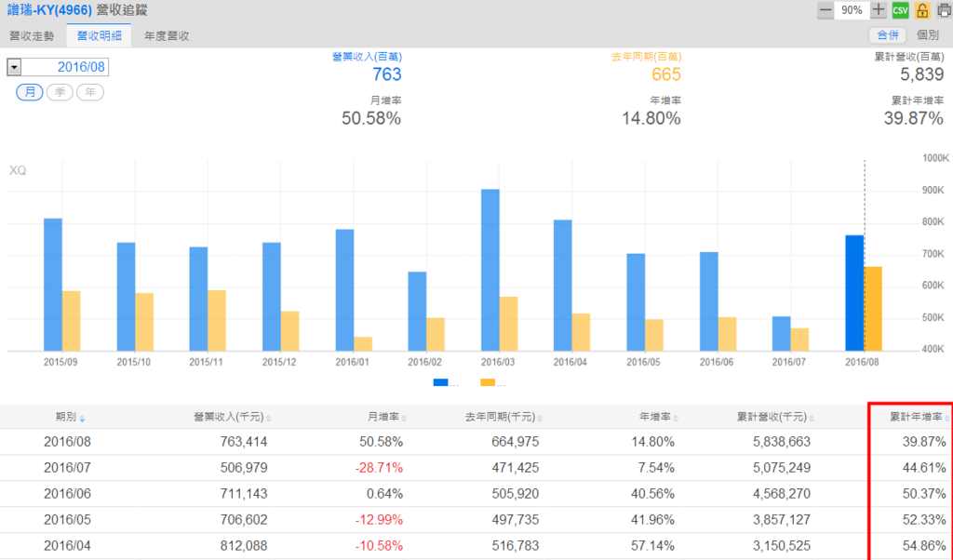This screenshot has height=560, width=953.
Task: Zoom in with the plus button
Action: click(x=878, y=10)
